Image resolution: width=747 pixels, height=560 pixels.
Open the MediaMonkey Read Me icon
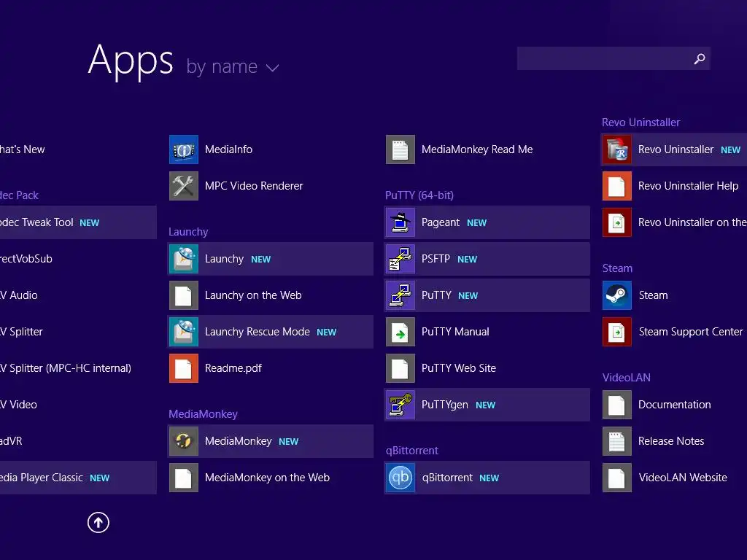coord(400,149)
